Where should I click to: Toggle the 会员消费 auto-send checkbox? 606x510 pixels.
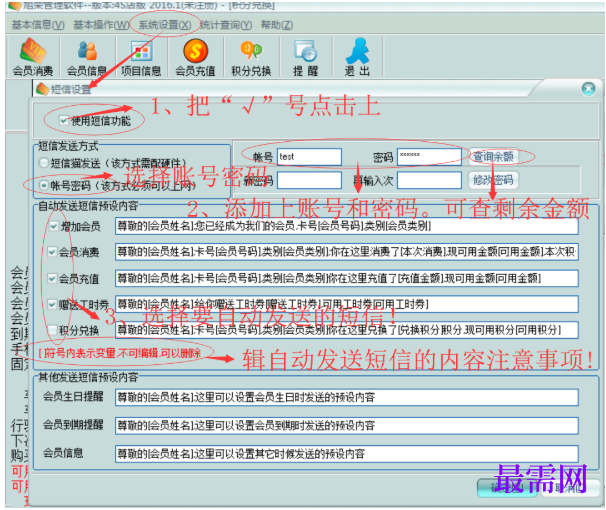click(52, 252)
